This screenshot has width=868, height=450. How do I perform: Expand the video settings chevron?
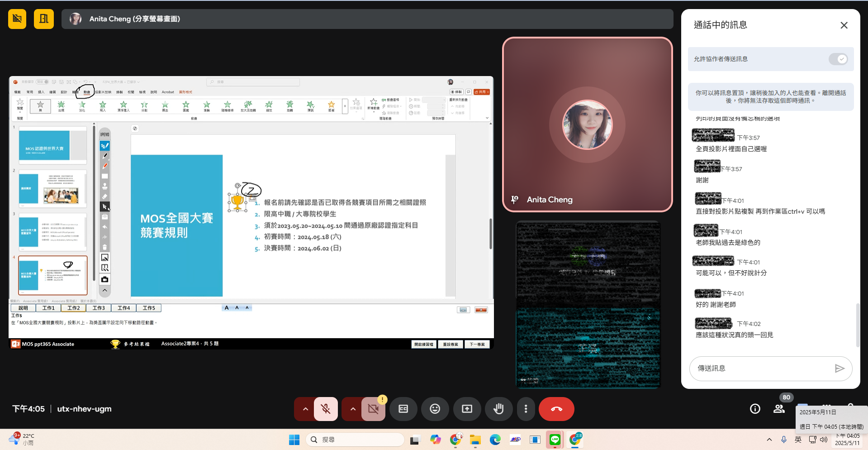coord(353,409)
